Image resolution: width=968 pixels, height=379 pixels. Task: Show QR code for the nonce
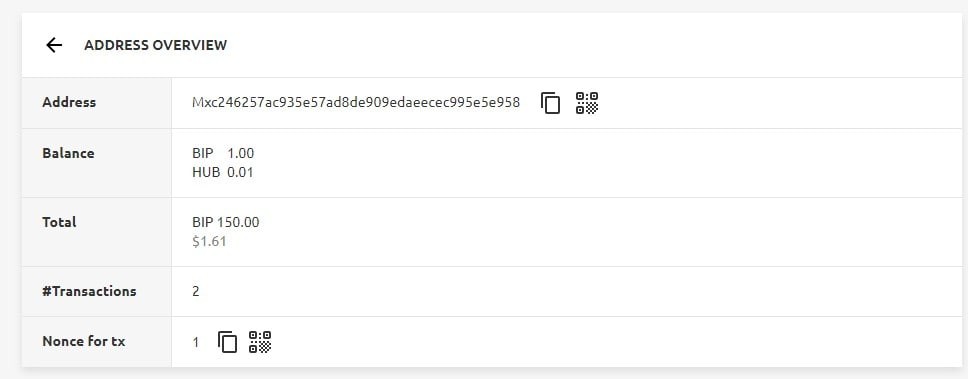pos(260,341)
